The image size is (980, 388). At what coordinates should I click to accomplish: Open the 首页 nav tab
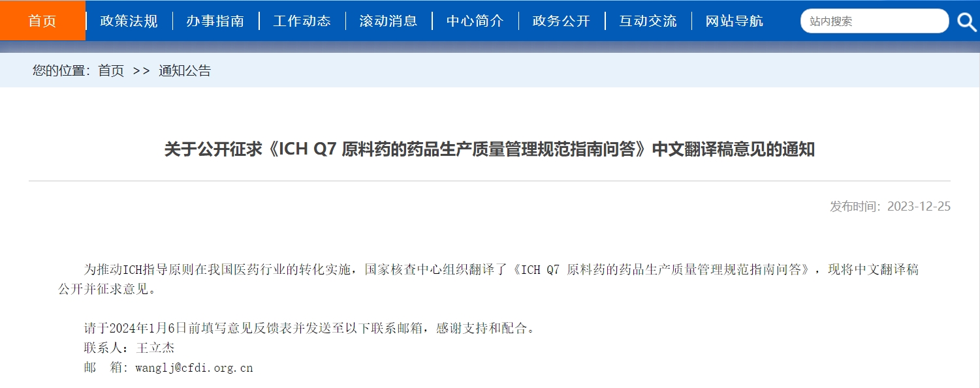pos(42,21)
